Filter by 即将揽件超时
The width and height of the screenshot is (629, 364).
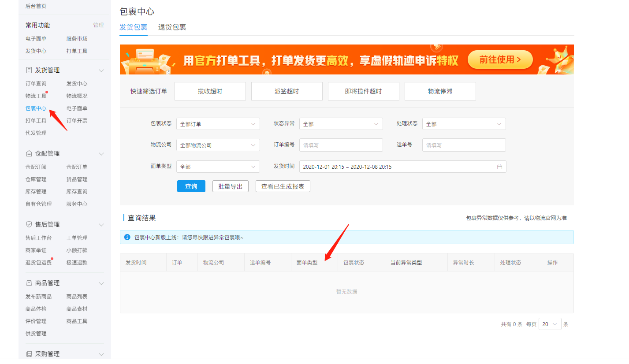click(x=364, y=91)
